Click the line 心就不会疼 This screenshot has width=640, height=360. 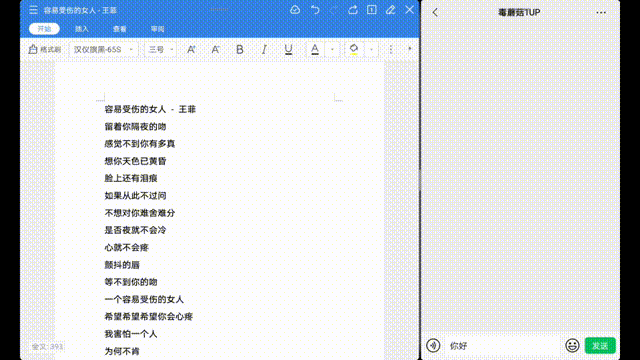click(x=127, y=247)
